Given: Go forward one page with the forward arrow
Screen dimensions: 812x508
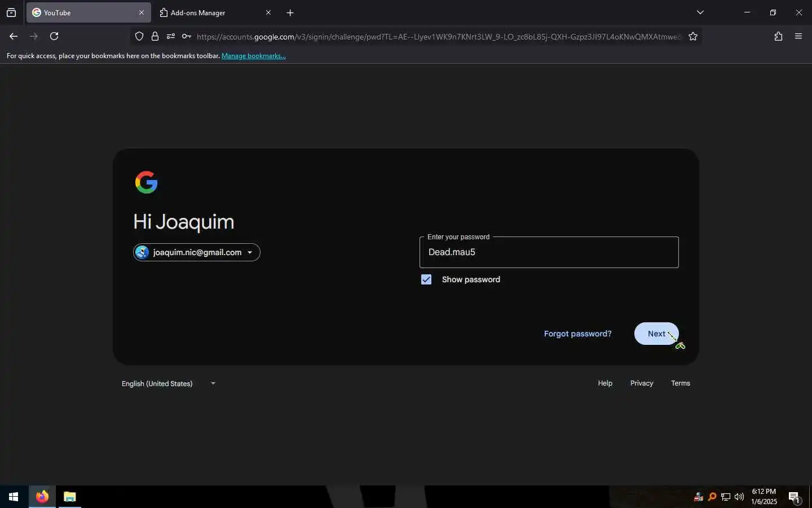Looking at the screenshot, I should (x=34, y=36).
